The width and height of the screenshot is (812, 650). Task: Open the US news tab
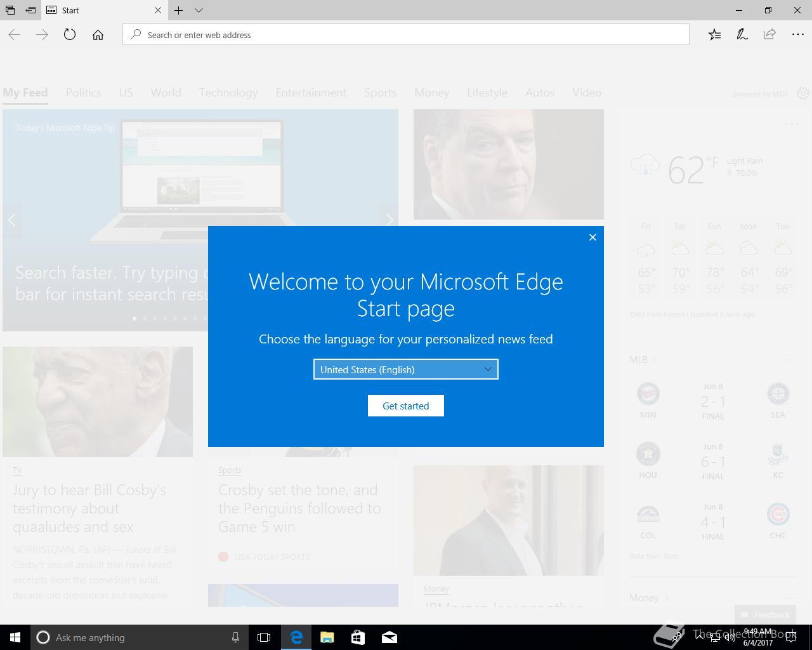coord(126,93)
